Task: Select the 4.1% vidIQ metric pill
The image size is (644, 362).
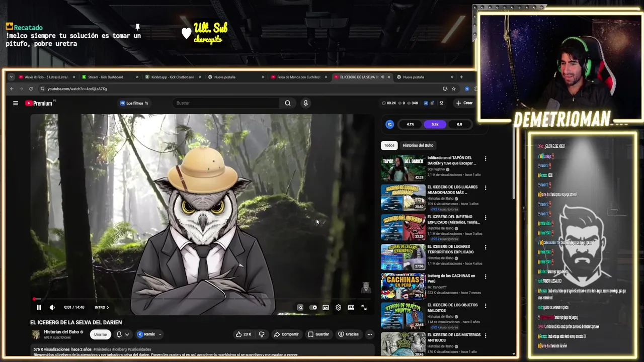Action: tap(410, 124)
